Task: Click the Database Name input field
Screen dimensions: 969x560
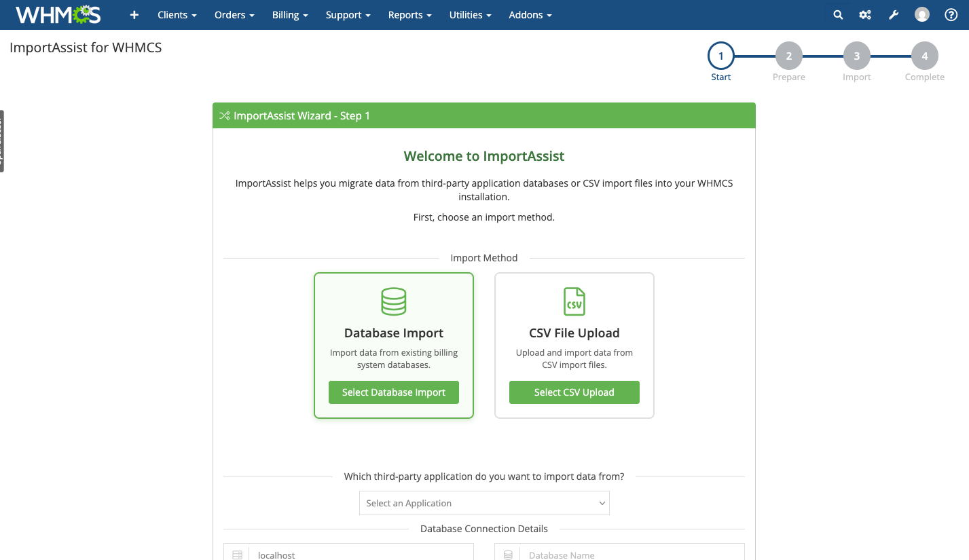Action: (632, 555)
